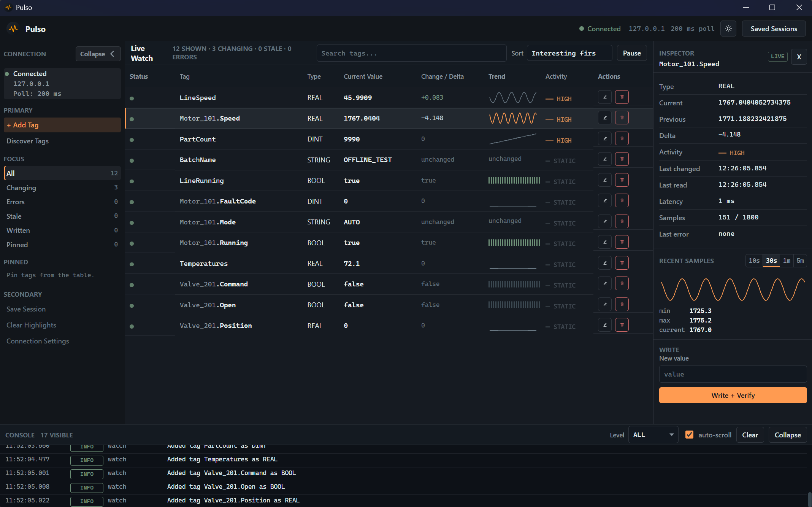The width and height of the screenshot is (812, 507).
Task: Click Write + Verify button
Action: pyautogui.click(x=733, y=395)
